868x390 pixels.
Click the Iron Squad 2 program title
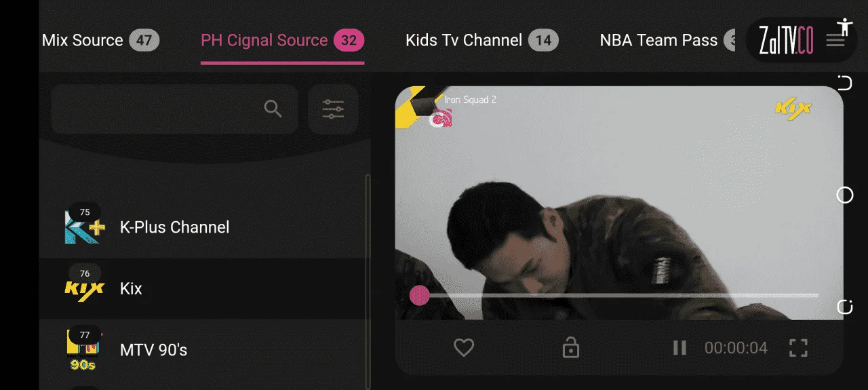tap(471, 100)
